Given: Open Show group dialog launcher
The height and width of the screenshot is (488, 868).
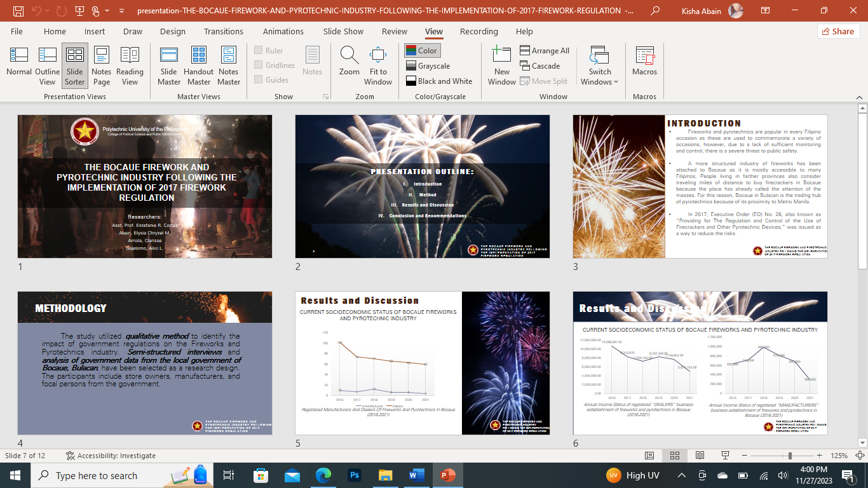Looking at the screenshot, I should coord(326,97).
